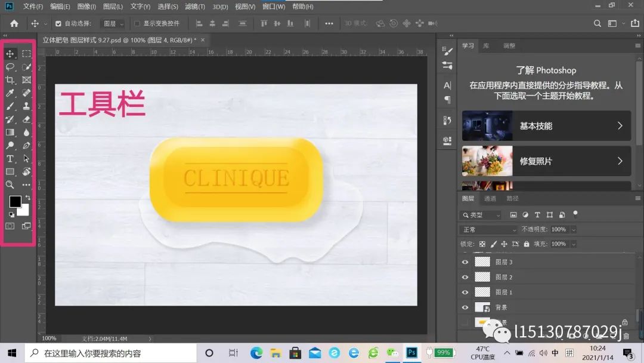
Task: Switch to the 通道 tab
Action: pyautogui.click(x=490, y=198)
